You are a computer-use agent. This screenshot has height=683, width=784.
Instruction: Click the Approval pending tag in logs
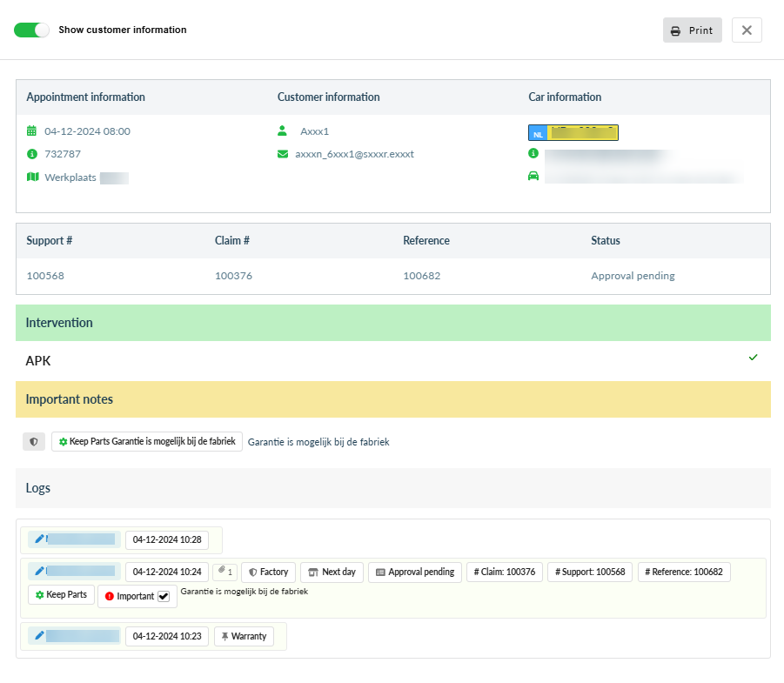pyautogui.click(x=414, y=572)
